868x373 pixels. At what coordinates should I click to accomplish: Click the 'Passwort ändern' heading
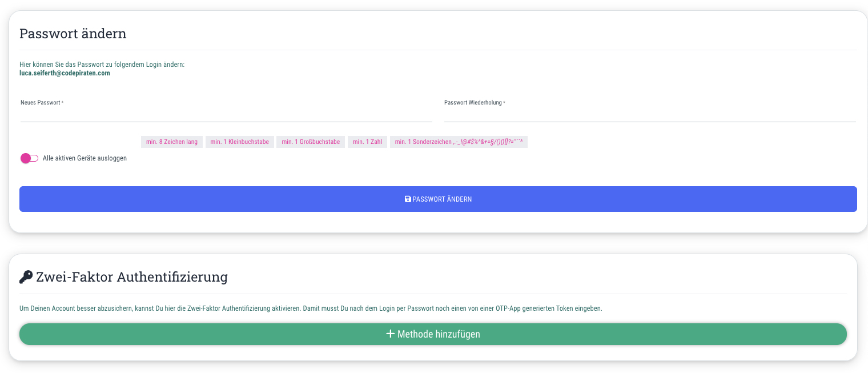point(73,33)
